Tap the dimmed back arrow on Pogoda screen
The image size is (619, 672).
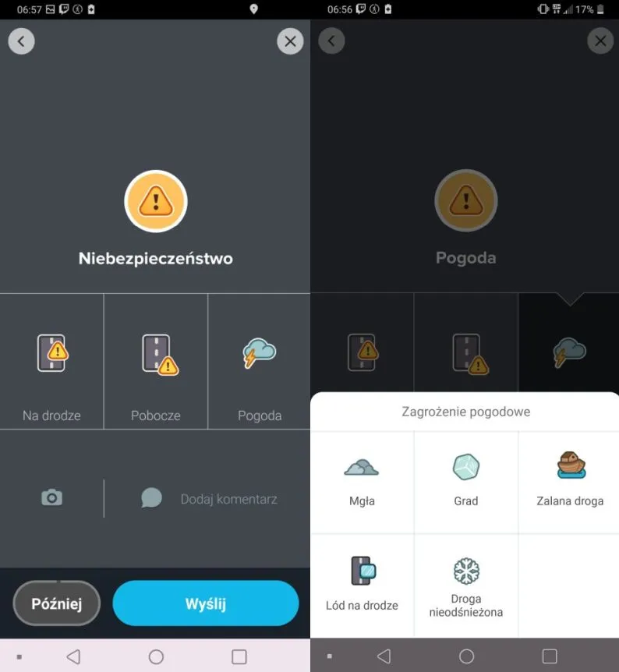[x=331, y=41]
